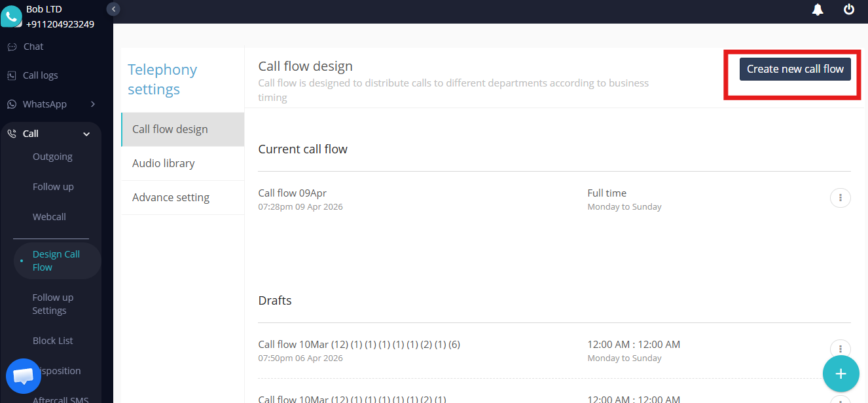Collapse the sidebar with arrow icon
The height and width of the screenshot is (403, 868).
click(x=114, y=9)
